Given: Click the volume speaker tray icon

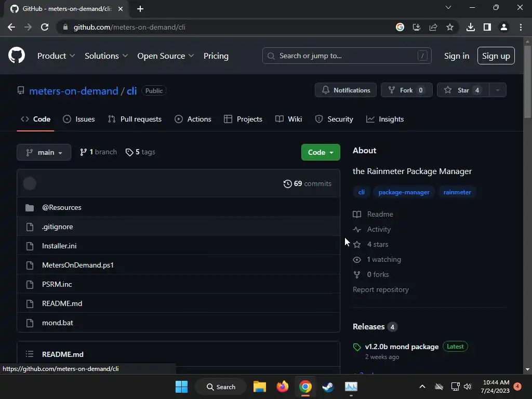Looking at the screenshot, I should pos(468,387).
